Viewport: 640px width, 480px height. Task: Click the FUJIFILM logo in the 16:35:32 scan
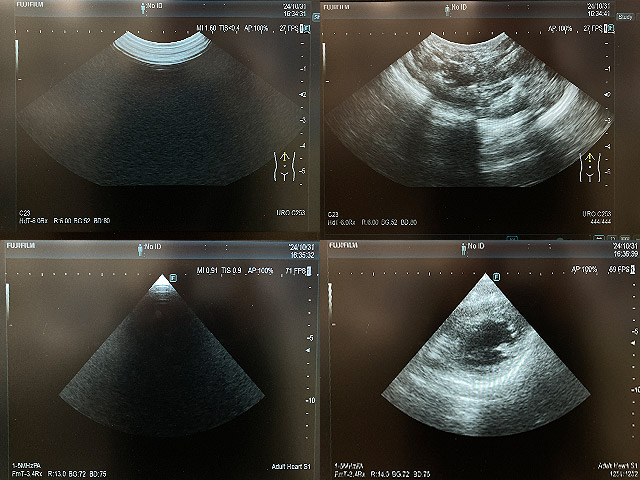(21, 245)
